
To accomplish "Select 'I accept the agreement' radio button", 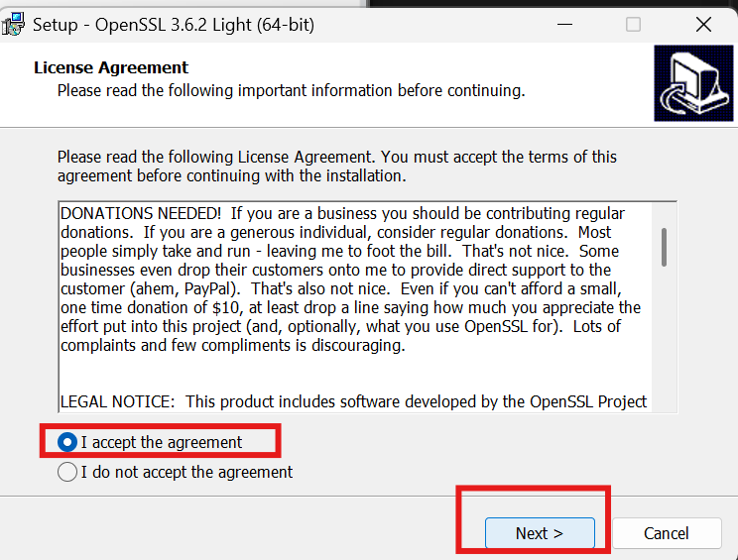I will [x=66, y=442].
